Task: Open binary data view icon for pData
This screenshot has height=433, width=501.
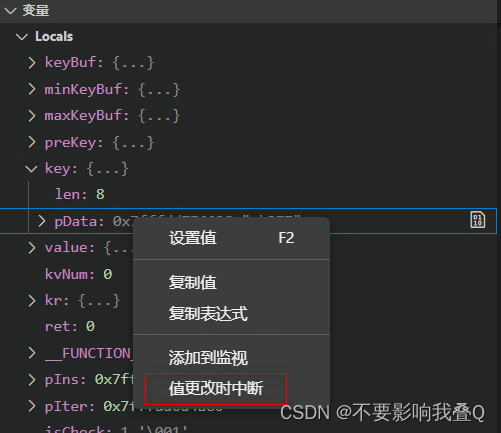Action: point(477,220)
